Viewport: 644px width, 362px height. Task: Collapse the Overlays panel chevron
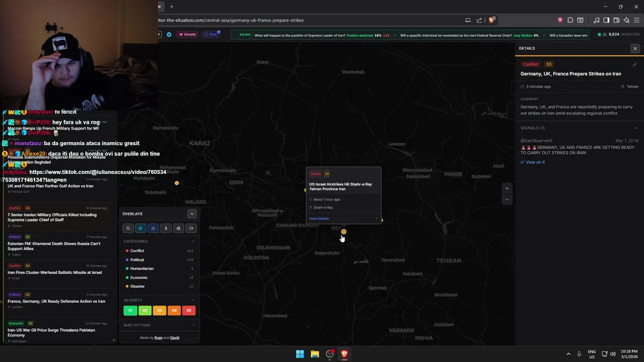coord(192,214)
